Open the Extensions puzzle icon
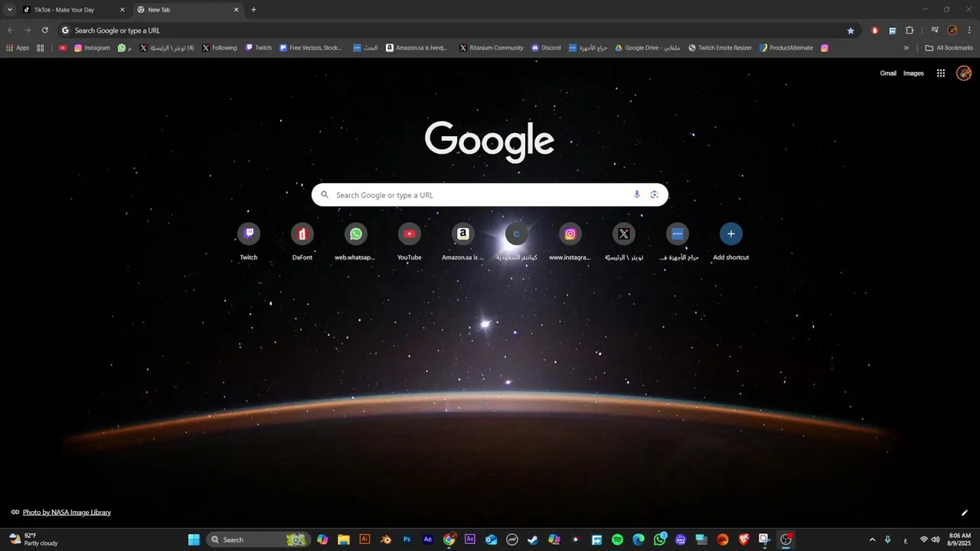This screenshot has height=551, width=980. tap(910, 31)
